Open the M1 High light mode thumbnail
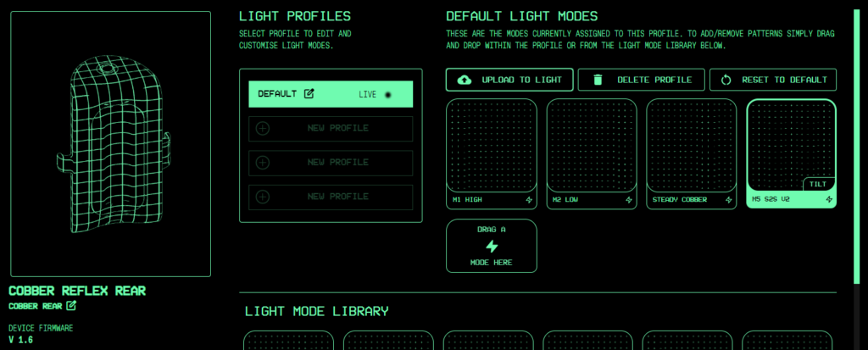The image size is (868, 350). (x=491, y=146)
